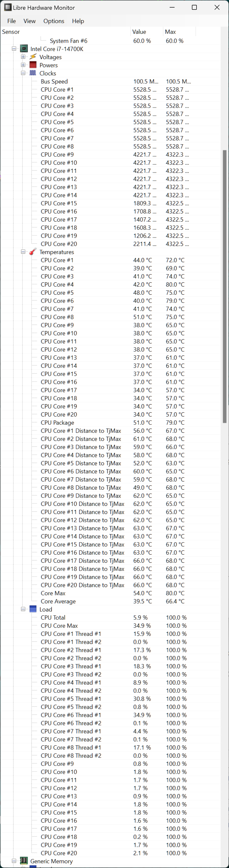Open the View menu

pos(29,21)
